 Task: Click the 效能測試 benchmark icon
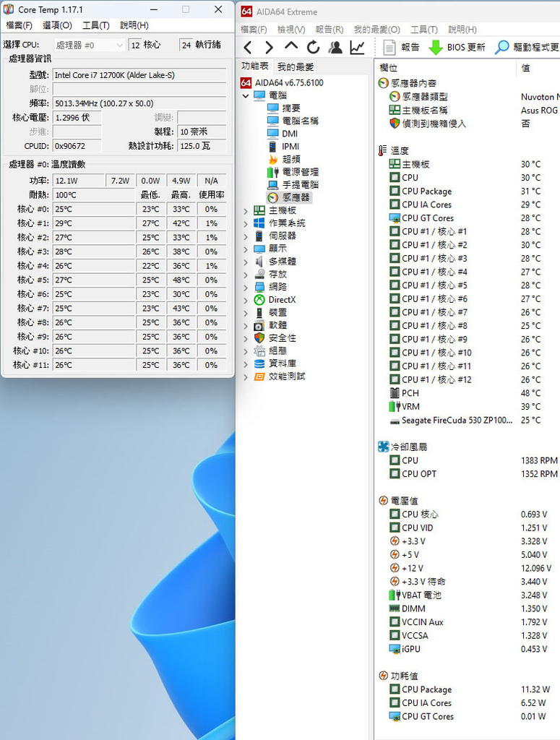[259, 376]
